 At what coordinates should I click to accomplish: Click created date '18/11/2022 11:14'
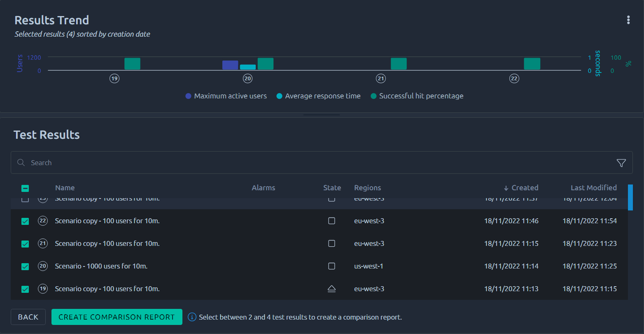(x=511, y=266)
